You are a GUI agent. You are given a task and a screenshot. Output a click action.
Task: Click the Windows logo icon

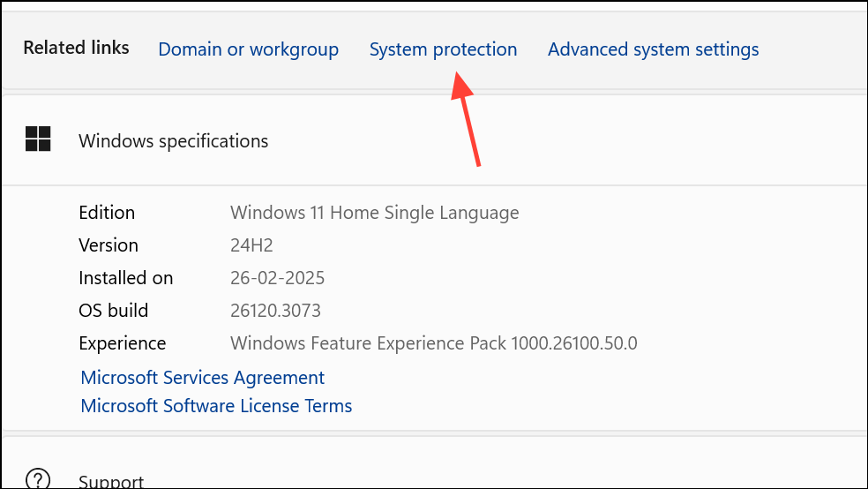[38, 139]
